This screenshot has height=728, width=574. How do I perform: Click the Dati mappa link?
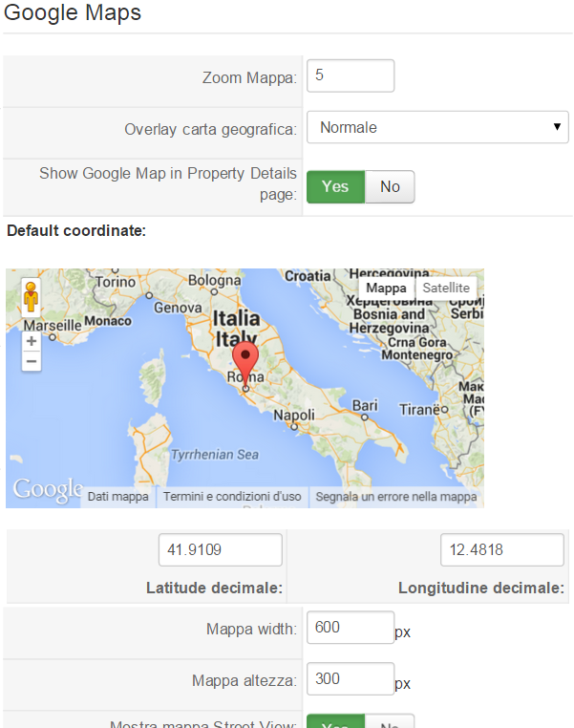click(x=117, y=497)
